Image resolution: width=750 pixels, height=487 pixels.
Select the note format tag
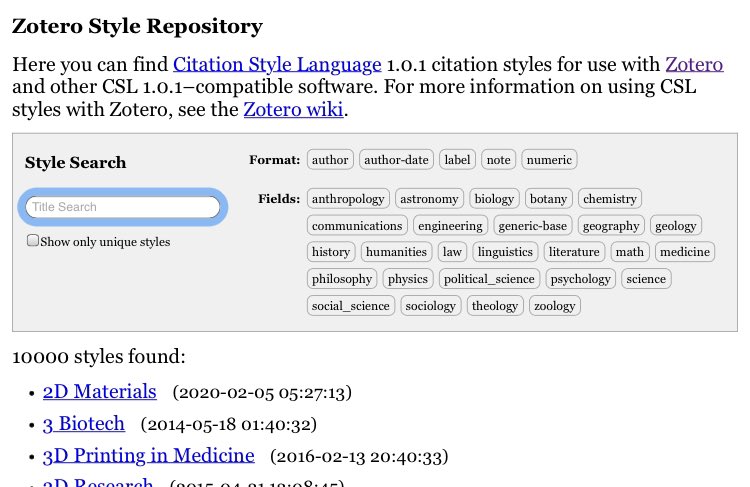[498, 160]
